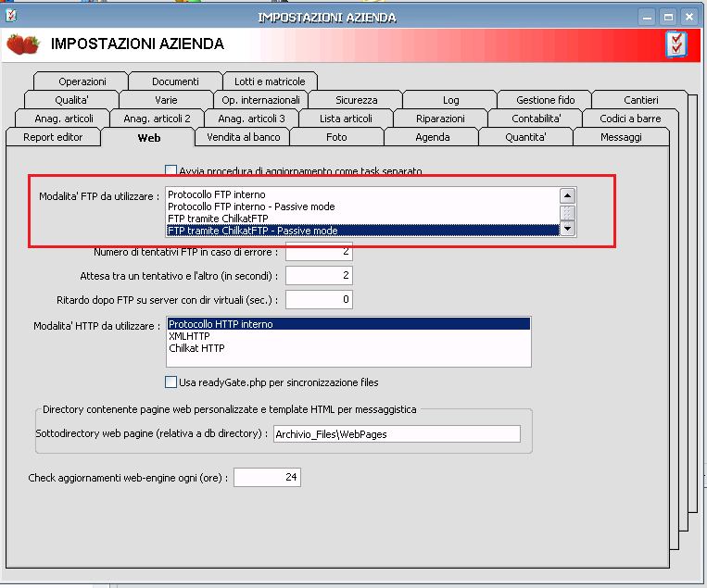Switch to the Cantieri tab
The width and height of the screenshot is (707, 588).
tap(640, 100)
